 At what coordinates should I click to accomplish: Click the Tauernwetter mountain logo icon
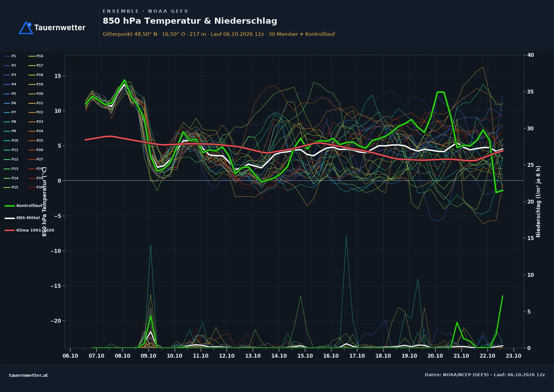(26, 28)
